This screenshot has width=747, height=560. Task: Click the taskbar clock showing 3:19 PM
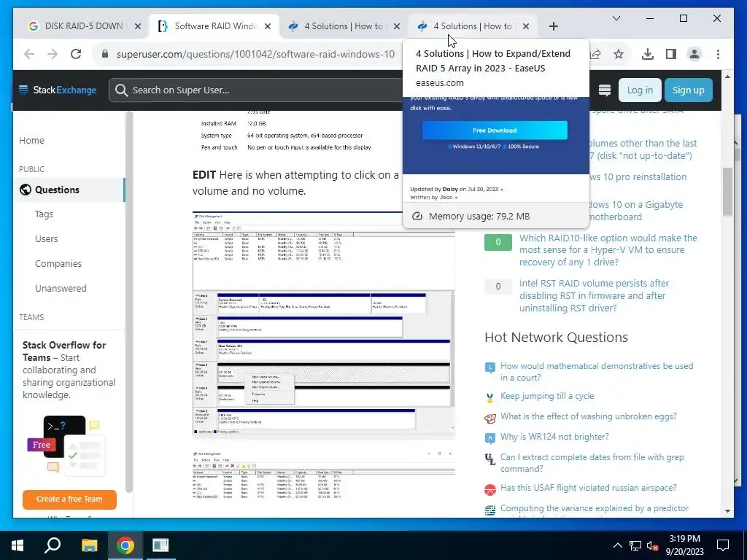(x=684, y=545)
